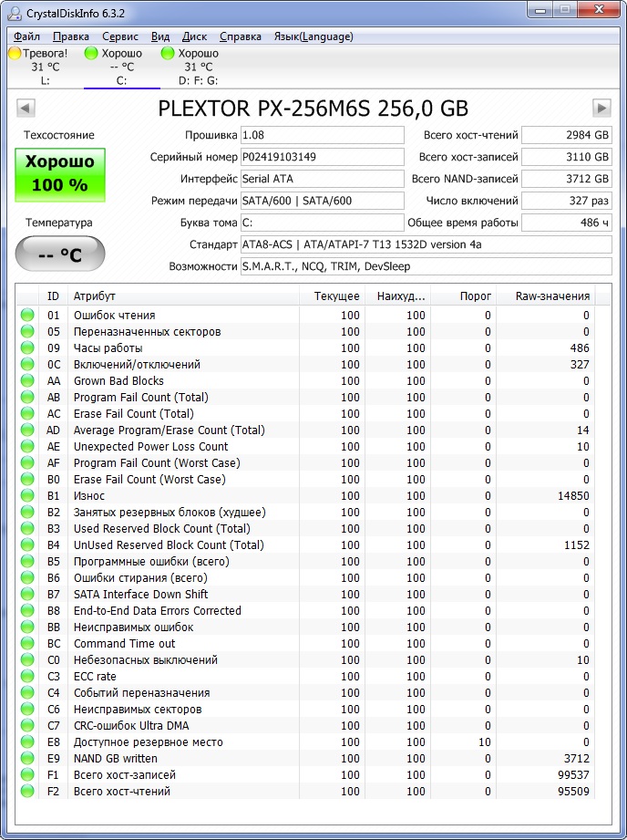The width and height of the screenshot is (627, 840).
Task: Click status icon of Ошибок чтения row
Action: 27,315
